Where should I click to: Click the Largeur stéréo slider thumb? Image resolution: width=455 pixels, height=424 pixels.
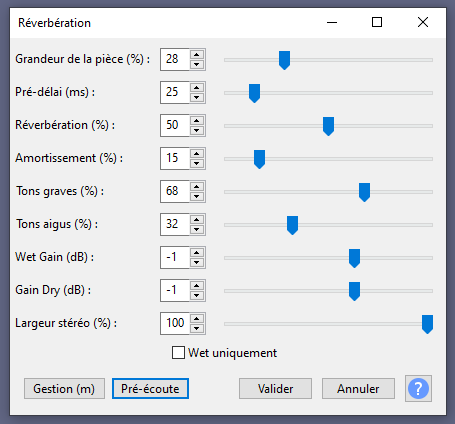427,324
